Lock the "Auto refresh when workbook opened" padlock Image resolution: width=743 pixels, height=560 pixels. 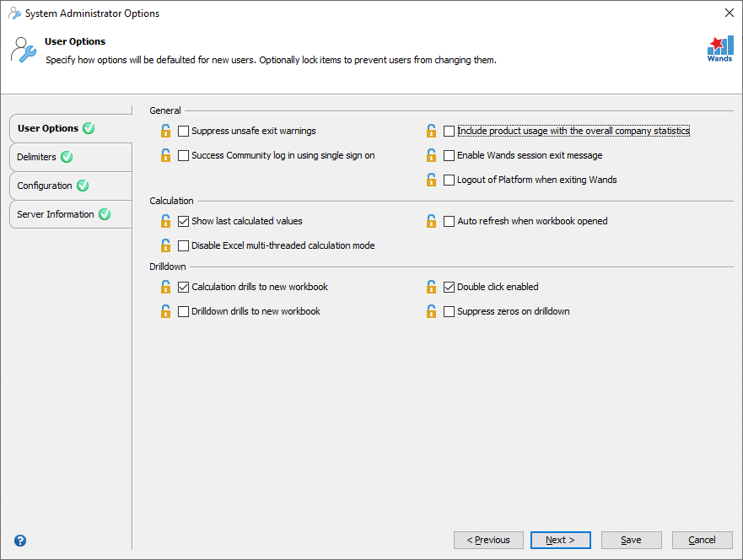(431, 221)
